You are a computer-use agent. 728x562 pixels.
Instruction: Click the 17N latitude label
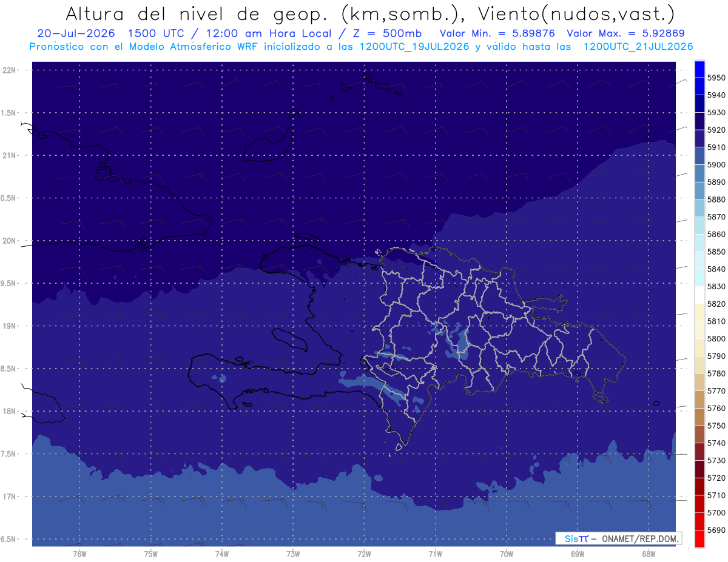(x=10, y=497)
